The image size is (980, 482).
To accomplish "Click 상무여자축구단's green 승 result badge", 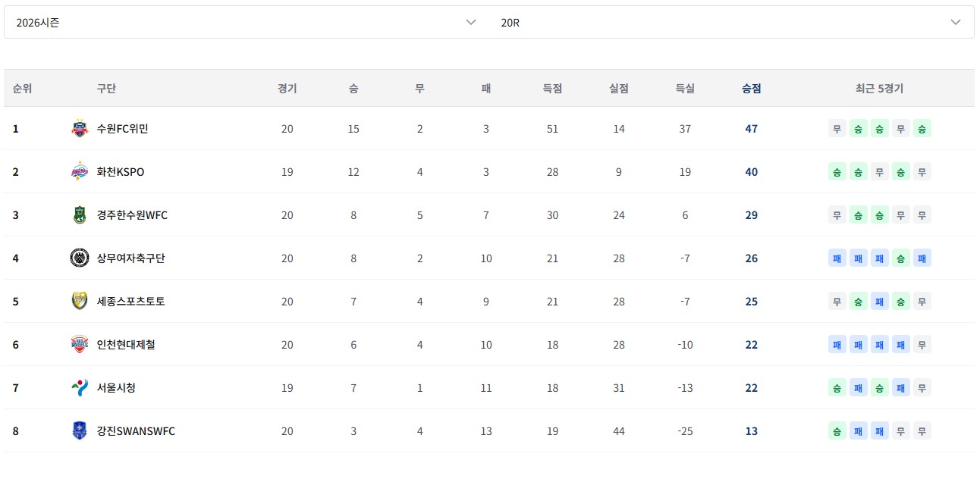I will (x=900, y=258).
